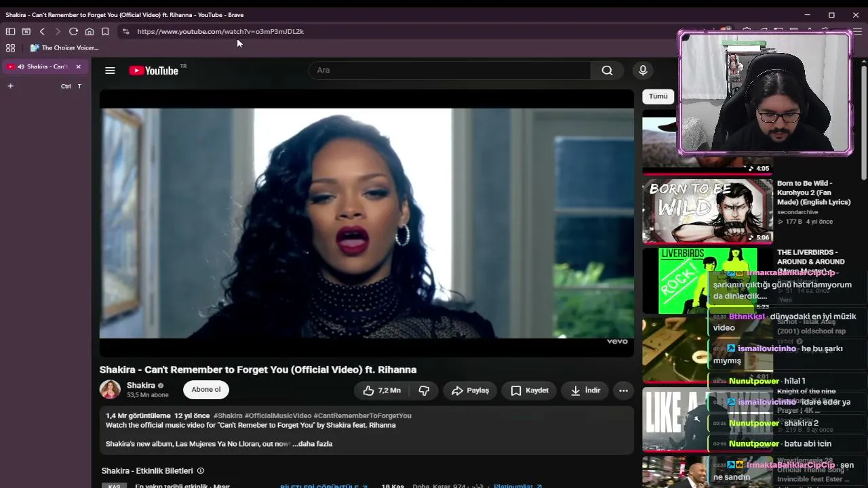This screenshot has width=868, height=488.
Task: Share the video using 'Paylaş'
Action: pyautogui.click(x=471, y=390)
